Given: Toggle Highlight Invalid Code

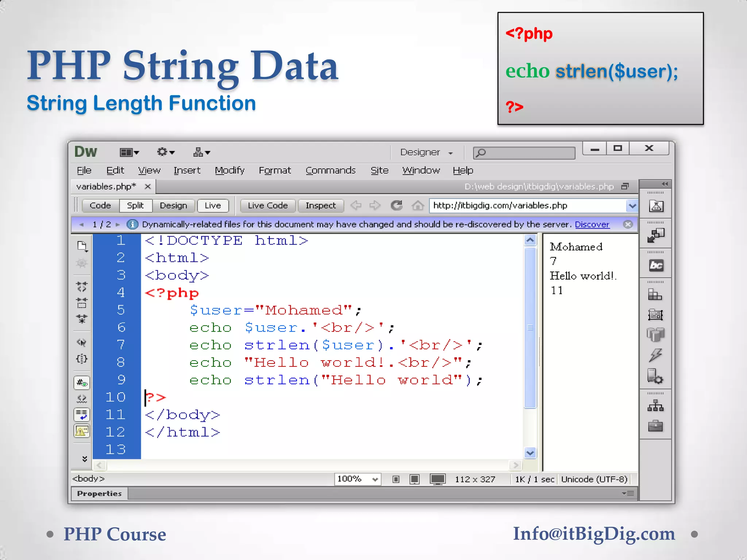Looking at the screenshot, I should (x=82, y=399).
